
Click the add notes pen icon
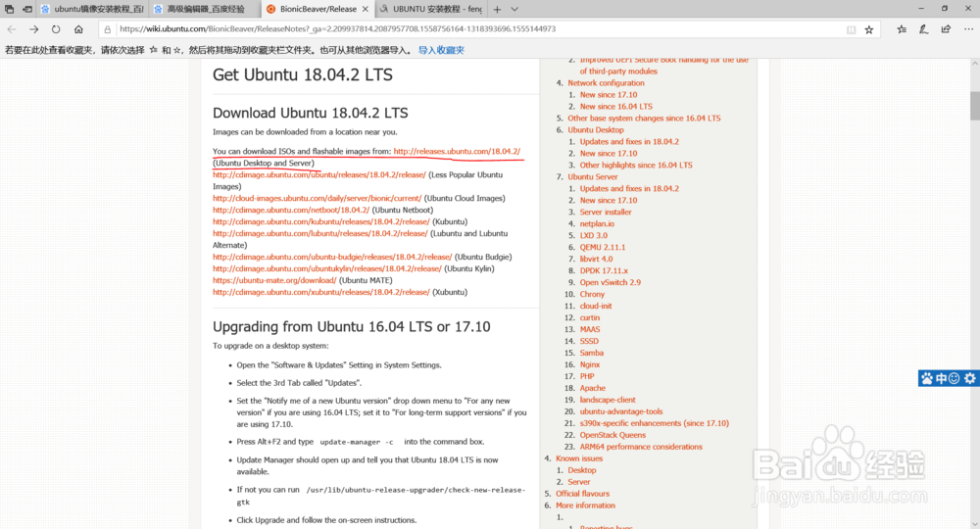pos(923,29)
